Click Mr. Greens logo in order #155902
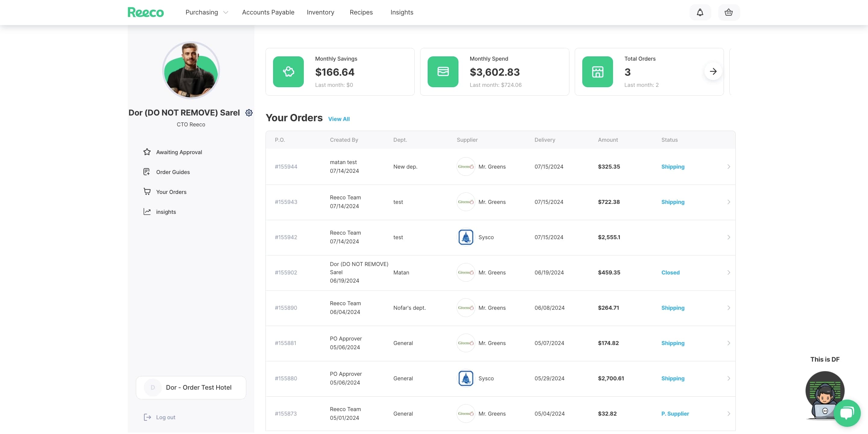Screen dimensions: 868x434 tap(466, 272)
